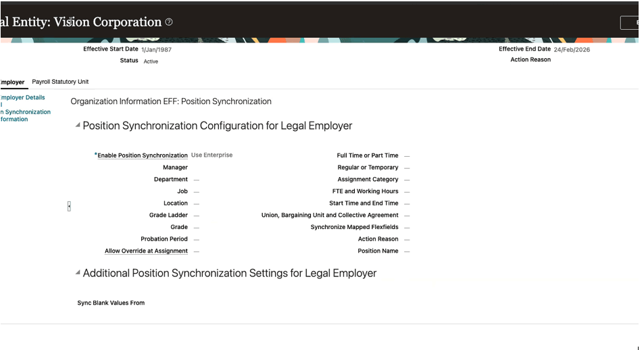Viewport: 644px width, 350px height.
Task: Click Regular or Temporary label
Action: (x=368, y=167)
